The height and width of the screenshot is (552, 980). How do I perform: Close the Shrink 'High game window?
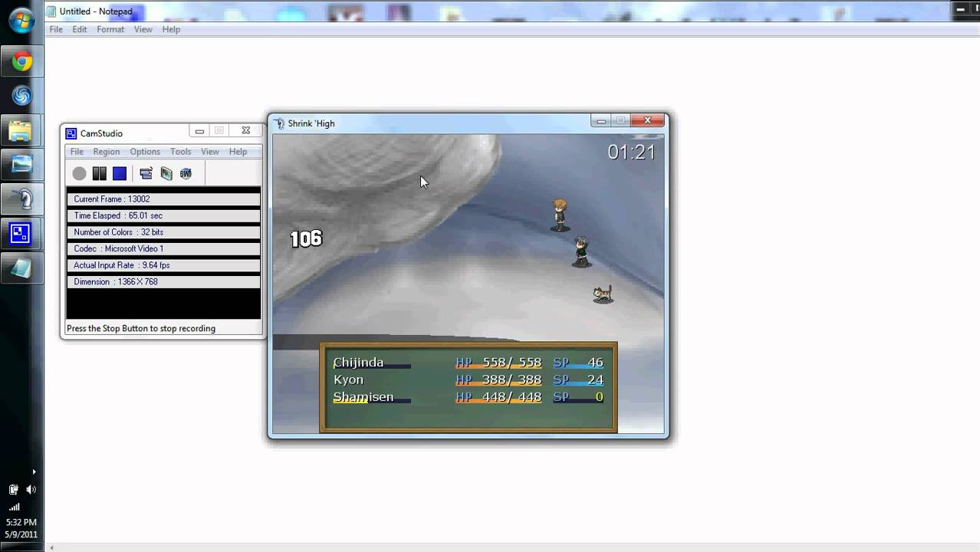pyautogui.click(x=647, y=120)
